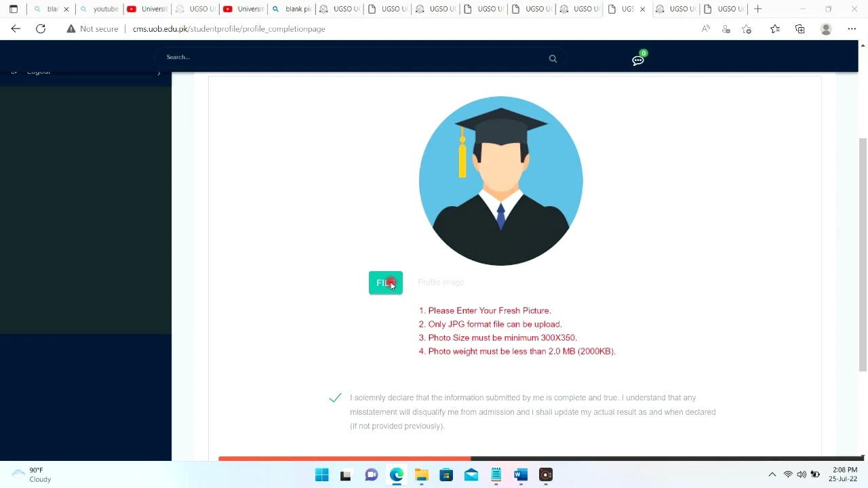Click the orange progress bar at bottom
Screen dimensions: 868x488
[x=344, y=459]
